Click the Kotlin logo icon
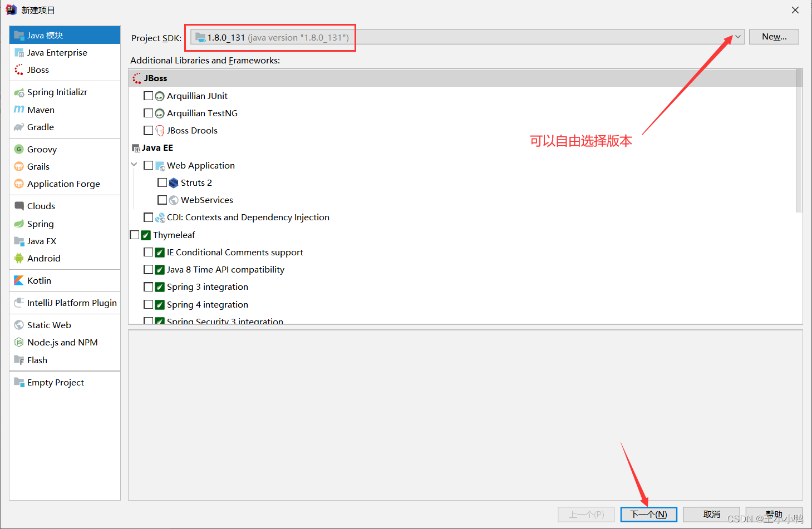This screenshot has height=529, width=812. (x=19, y=280)
